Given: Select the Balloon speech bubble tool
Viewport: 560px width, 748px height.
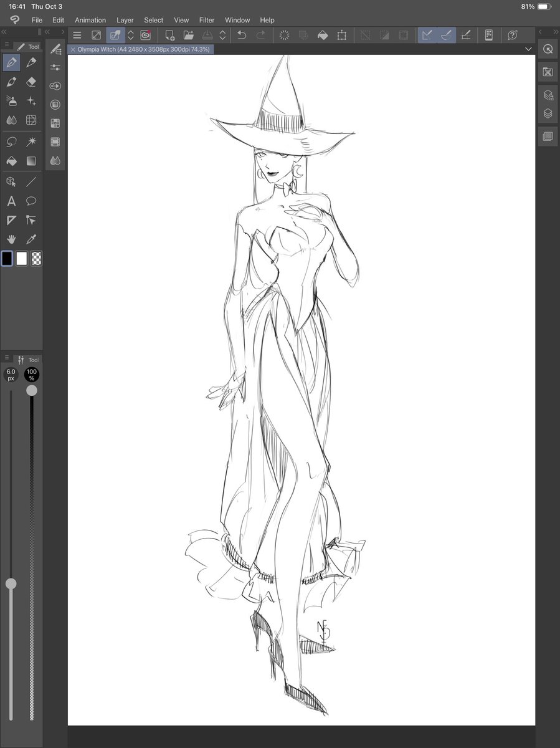Looking at the screenshot, I should click(x=31, y=201).
